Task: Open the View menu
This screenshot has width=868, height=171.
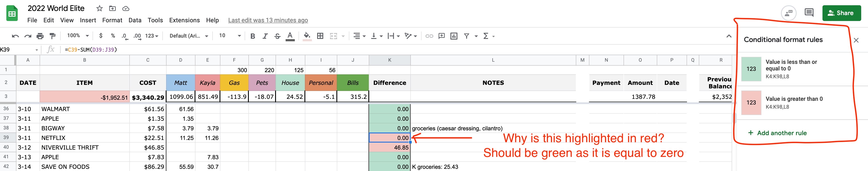Action: point(67,20)
